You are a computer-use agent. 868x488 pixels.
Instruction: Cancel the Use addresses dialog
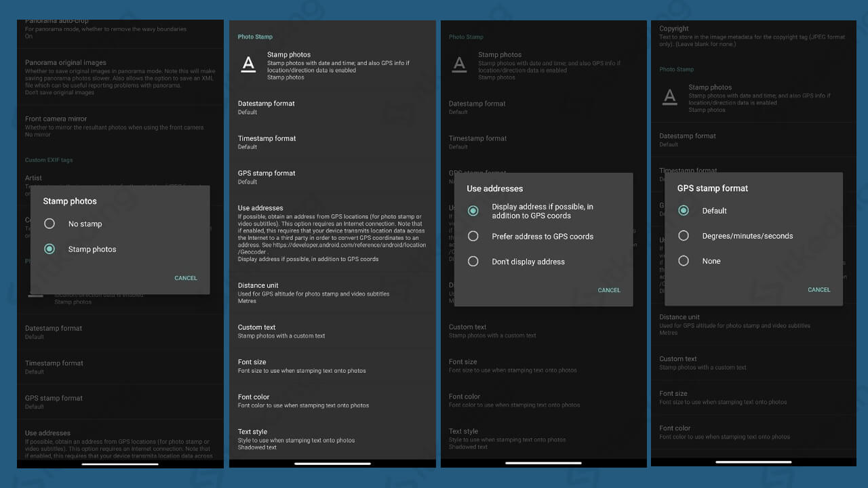(x=609, y=290)
